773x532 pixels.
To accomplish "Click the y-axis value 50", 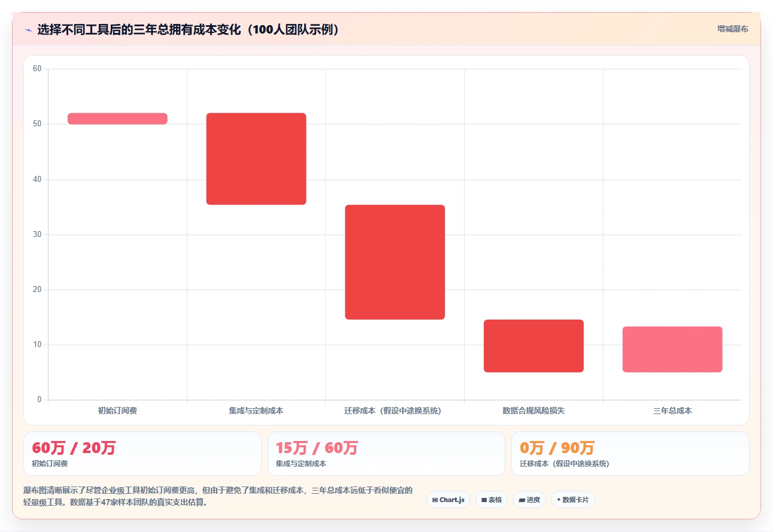I will click(37, 124).
